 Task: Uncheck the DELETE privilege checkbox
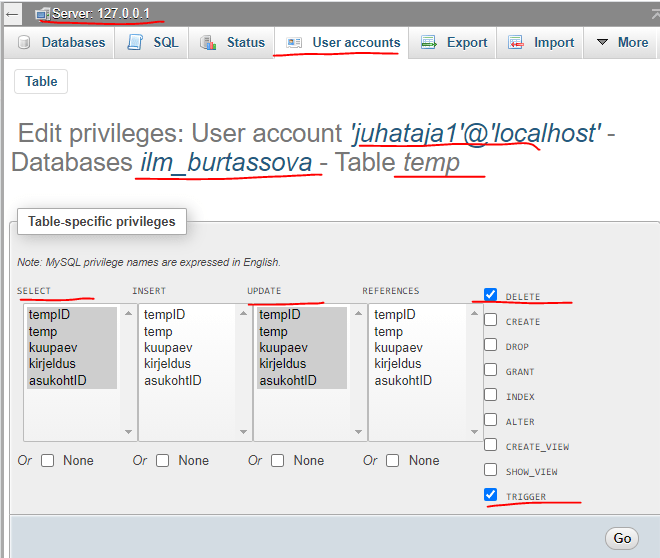tap(490, 295)
